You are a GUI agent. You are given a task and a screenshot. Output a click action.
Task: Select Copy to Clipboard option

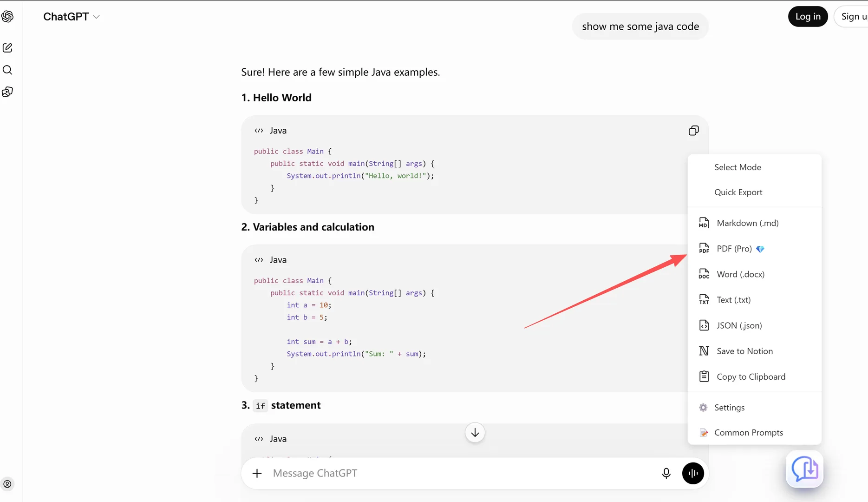755,376
